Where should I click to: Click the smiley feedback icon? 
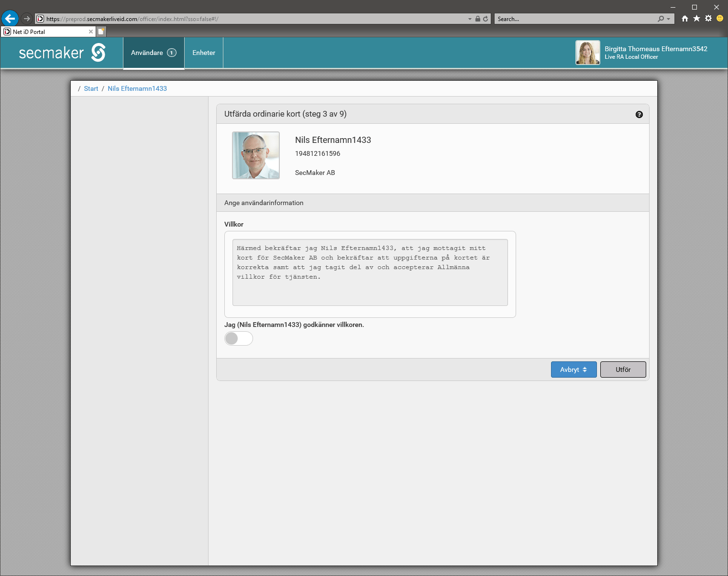(720, 19)
